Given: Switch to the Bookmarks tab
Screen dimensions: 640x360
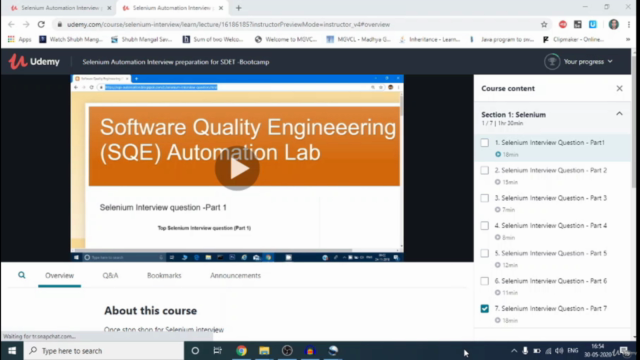Looking at the screenshot, I should pos(164,276).
